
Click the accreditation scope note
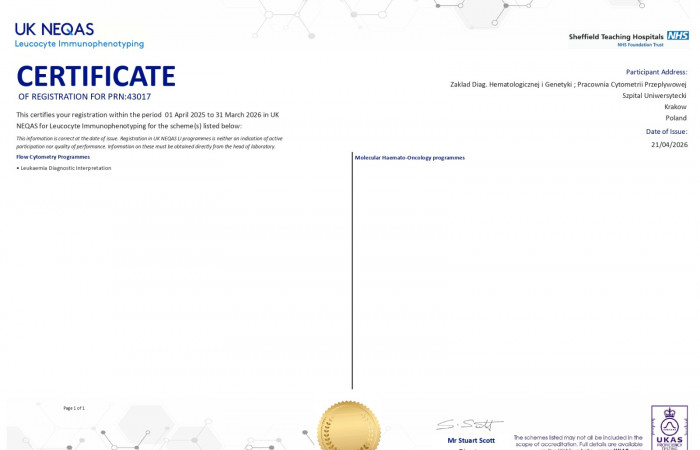(578, 442)
